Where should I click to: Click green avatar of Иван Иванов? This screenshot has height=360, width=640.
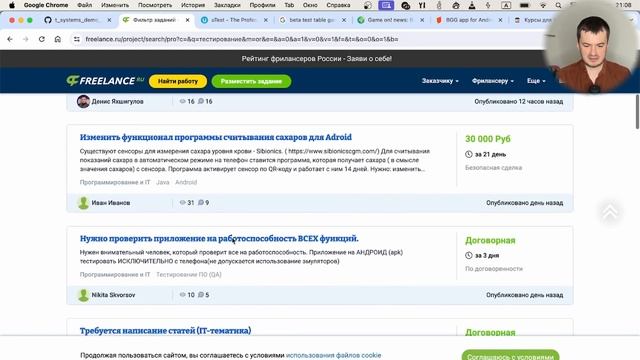83,203
